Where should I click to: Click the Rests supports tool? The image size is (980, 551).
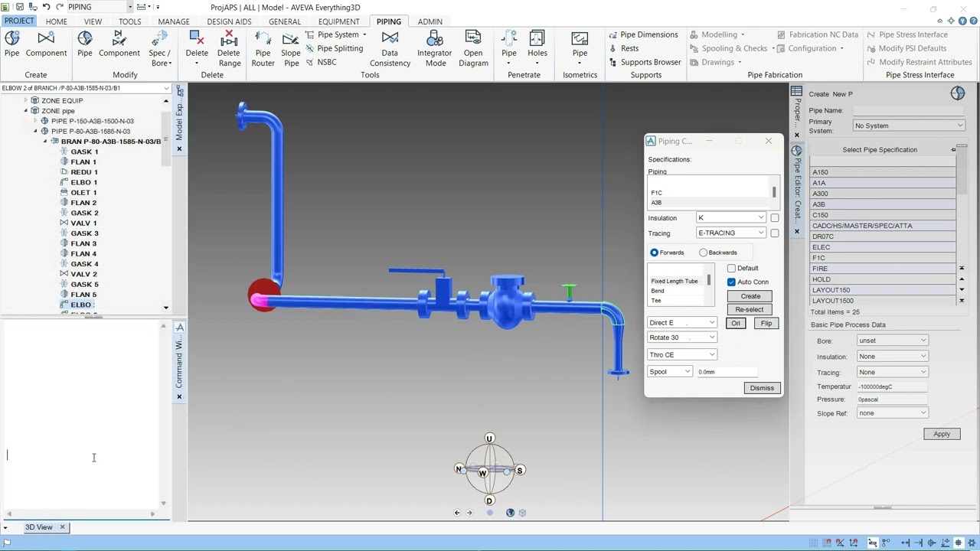pyautogui.click(x=624, y=48)
